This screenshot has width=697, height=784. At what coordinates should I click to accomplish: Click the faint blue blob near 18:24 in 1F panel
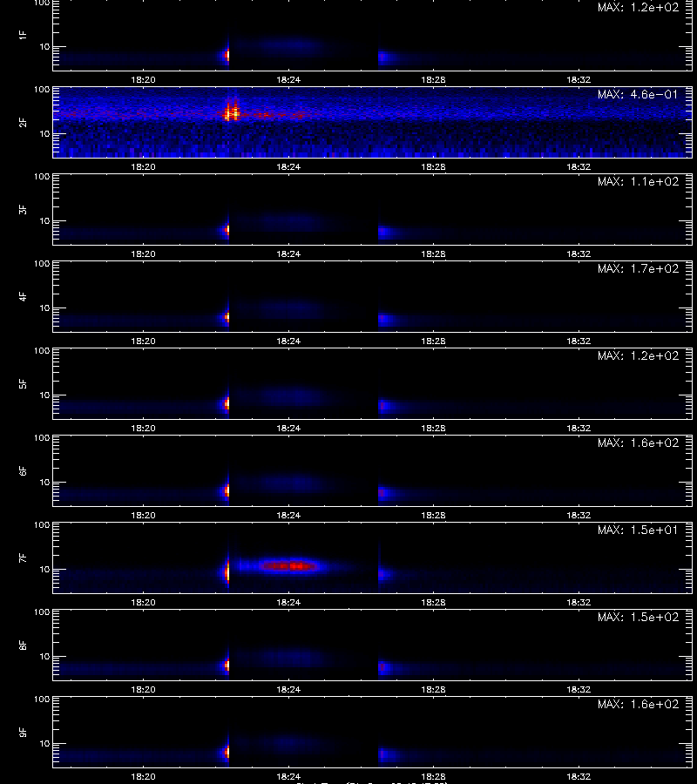coord(290,46)
